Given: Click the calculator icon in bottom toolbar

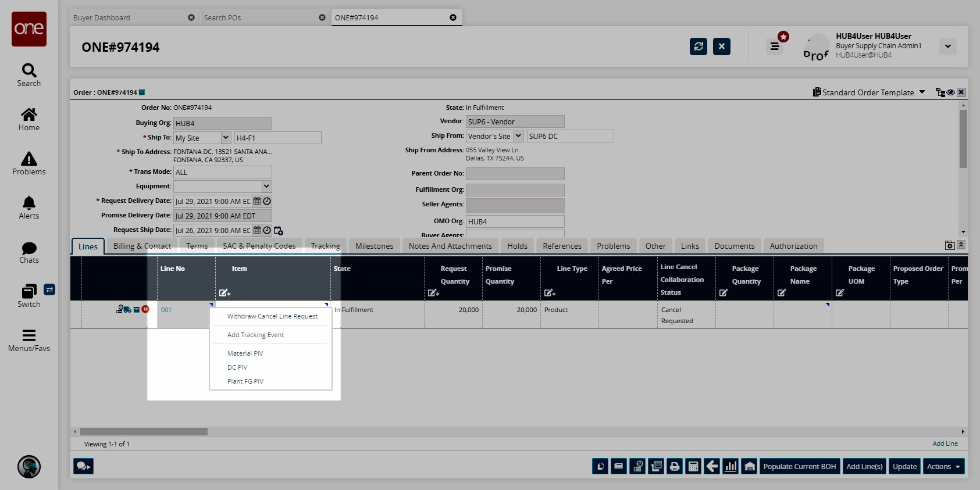Looking at the screenshot, I should pyautogui.click(x=693, y=466).
